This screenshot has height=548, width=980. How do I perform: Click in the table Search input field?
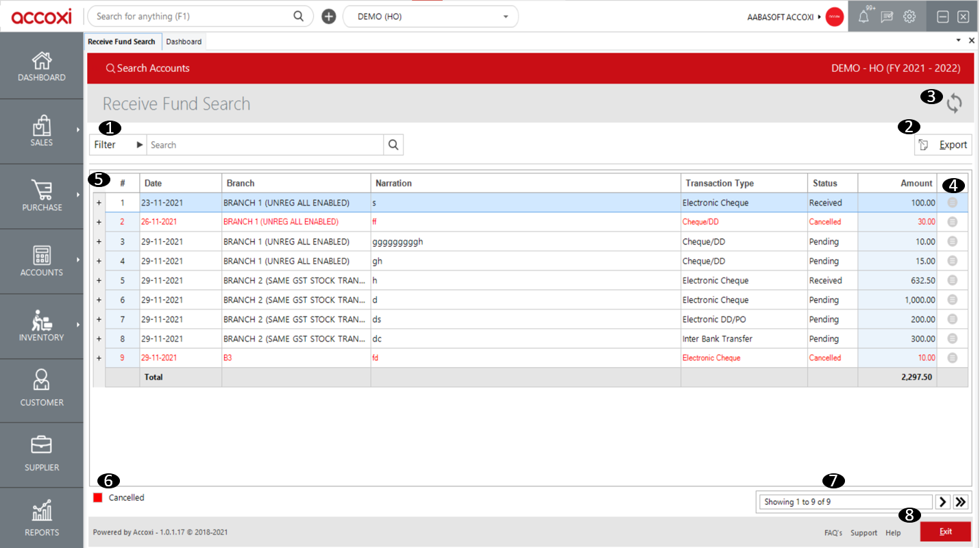click(266, 145)
